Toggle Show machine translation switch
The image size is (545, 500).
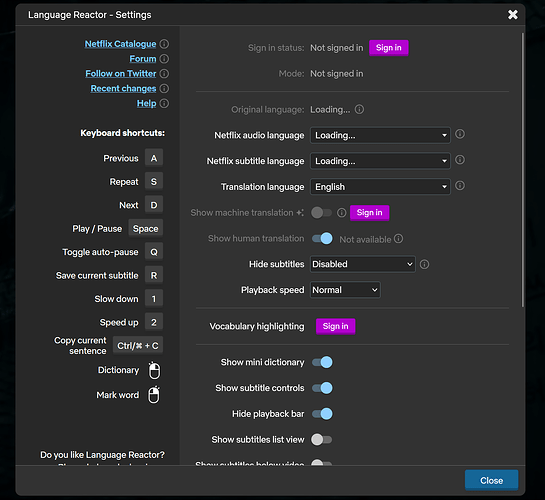click(322, 213)
